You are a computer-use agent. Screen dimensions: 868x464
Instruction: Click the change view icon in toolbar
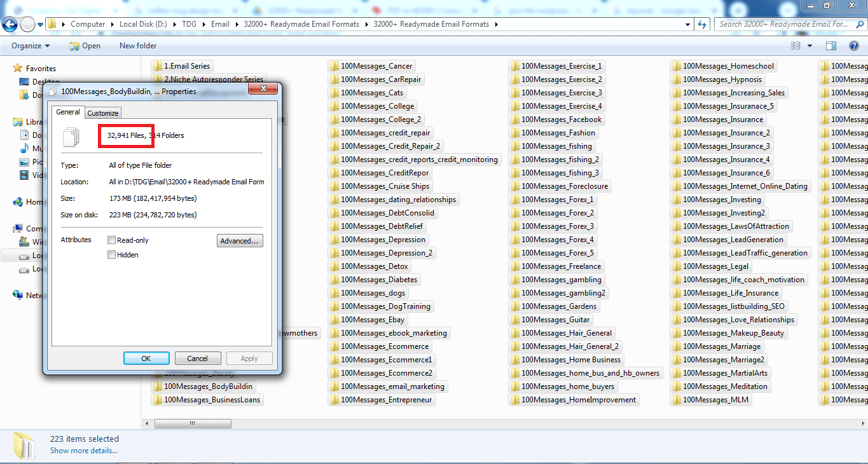(x=796, y=46)
